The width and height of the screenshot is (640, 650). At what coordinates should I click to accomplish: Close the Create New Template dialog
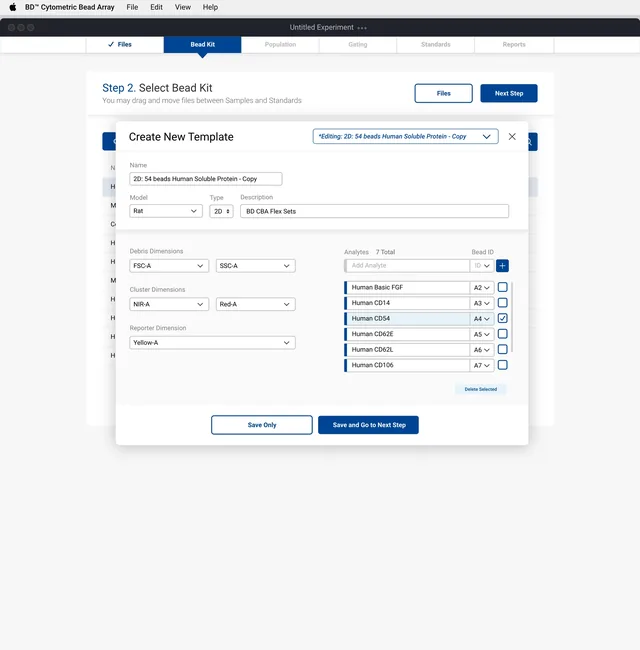[x=512, y=137]
